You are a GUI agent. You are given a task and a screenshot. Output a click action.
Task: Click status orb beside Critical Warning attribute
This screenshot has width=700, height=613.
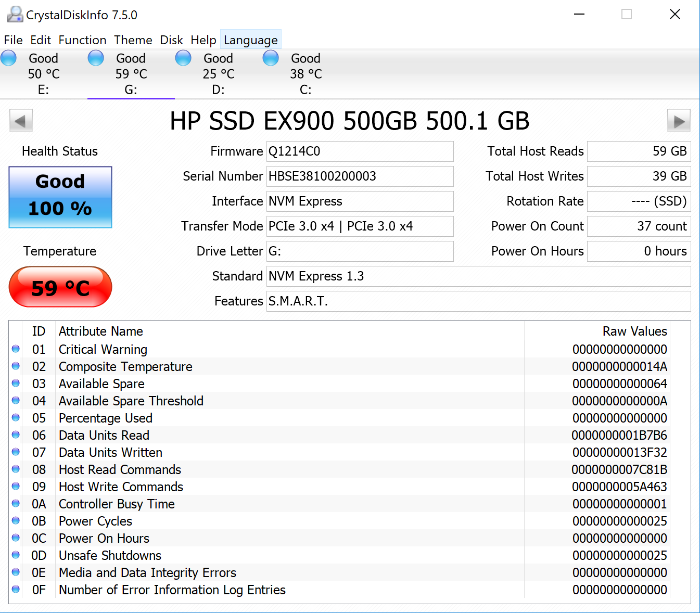[16, 349]
